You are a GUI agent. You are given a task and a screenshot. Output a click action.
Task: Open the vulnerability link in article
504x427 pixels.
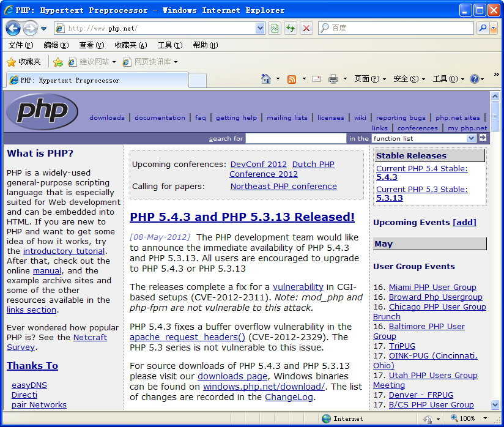pos(298,287)
